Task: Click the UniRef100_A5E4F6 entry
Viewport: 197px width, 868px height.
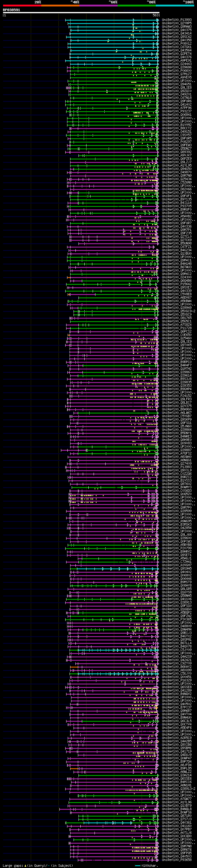Action: tap(177, 728)
